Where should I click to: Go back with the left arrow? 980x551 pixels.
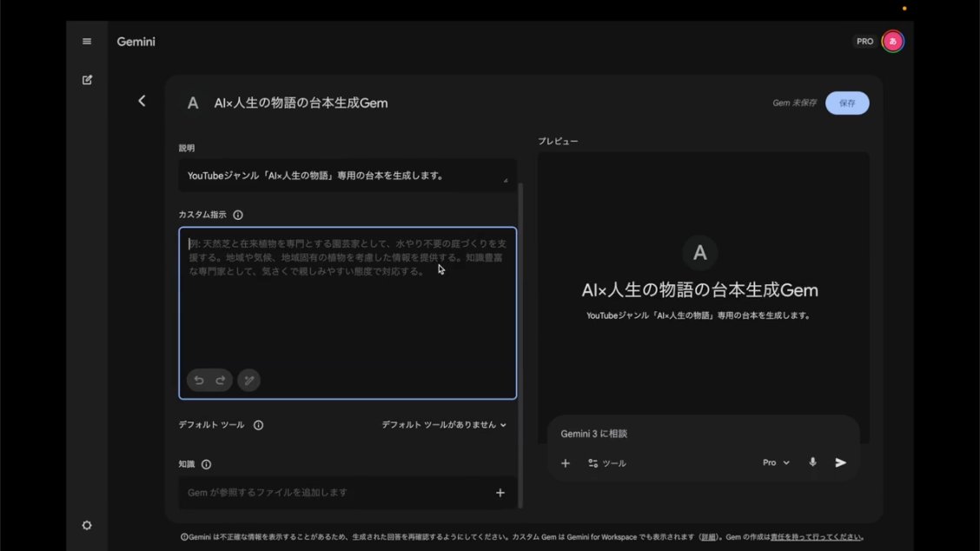point(142,101)
